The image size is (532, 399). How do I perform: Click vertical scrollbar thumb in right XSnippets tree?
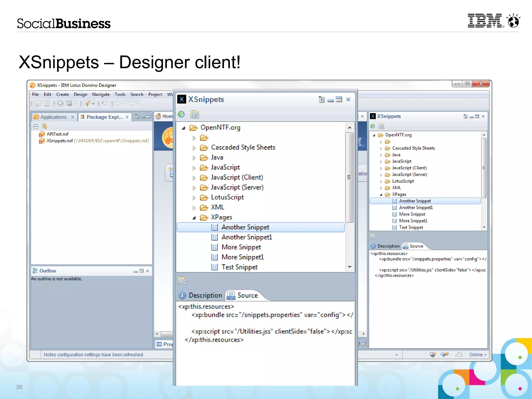click(484, 168)
